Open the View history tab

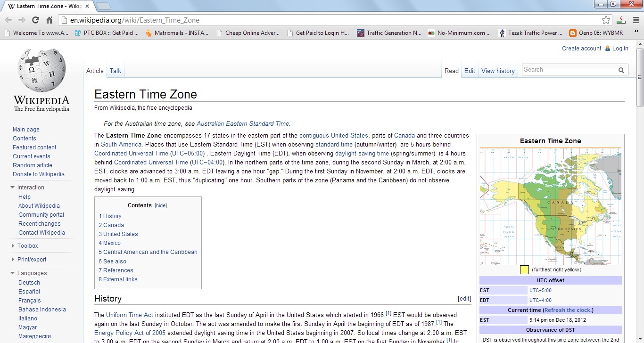tap(498, 71)
